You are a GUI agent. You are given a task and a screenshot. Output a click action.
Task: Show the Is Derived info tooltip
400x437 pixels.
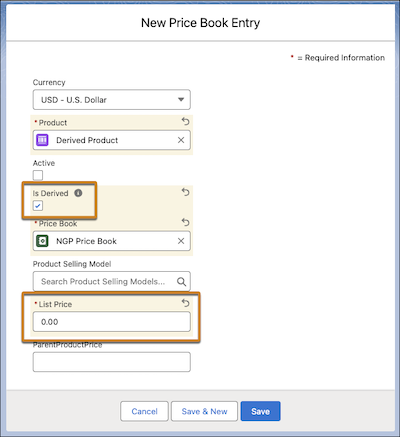point(78,193)
